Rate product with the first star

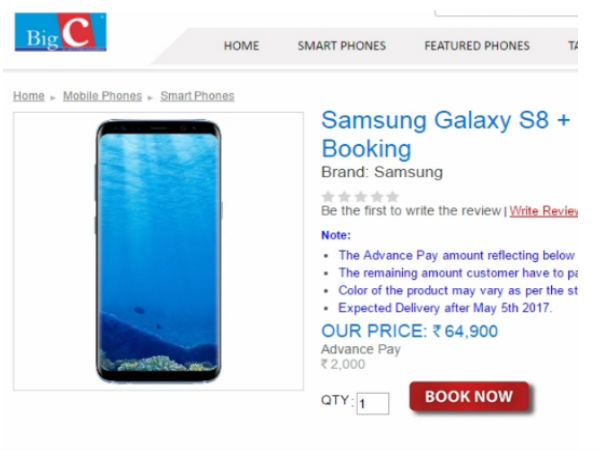(x=328, y=196)
